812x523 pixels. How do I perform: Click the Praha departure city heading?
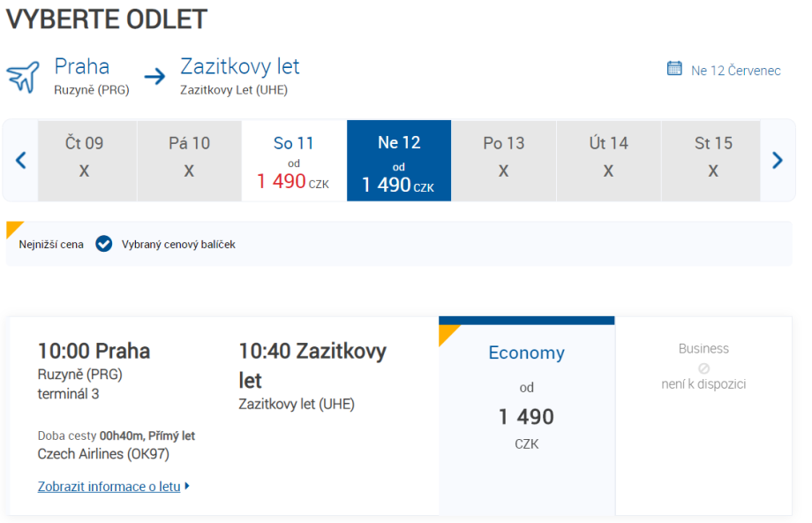pos(82,66)
